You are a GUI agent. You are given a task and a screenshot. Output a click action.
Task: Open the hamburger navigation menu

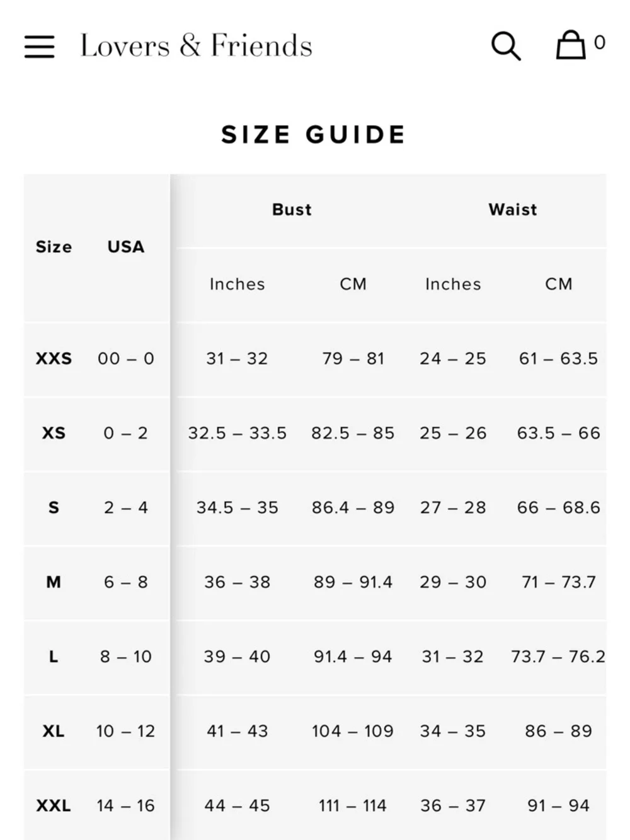39,47
